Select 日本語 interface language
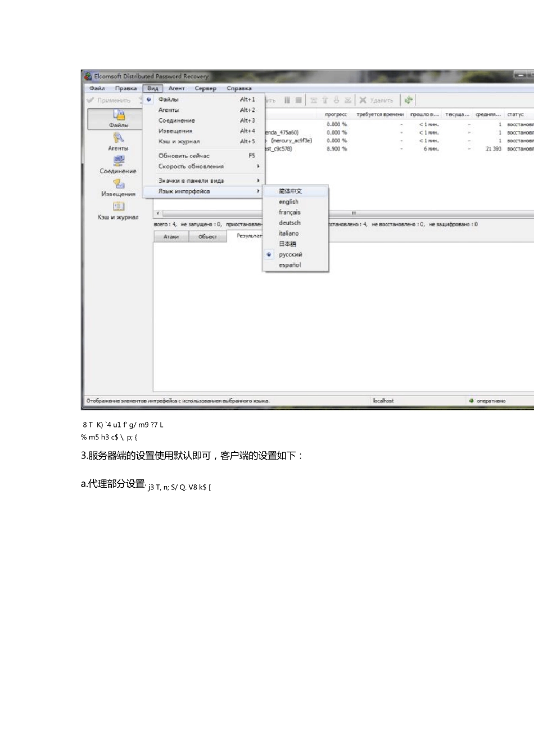Viewport: 534px width, 756px height. click(296, 244)
